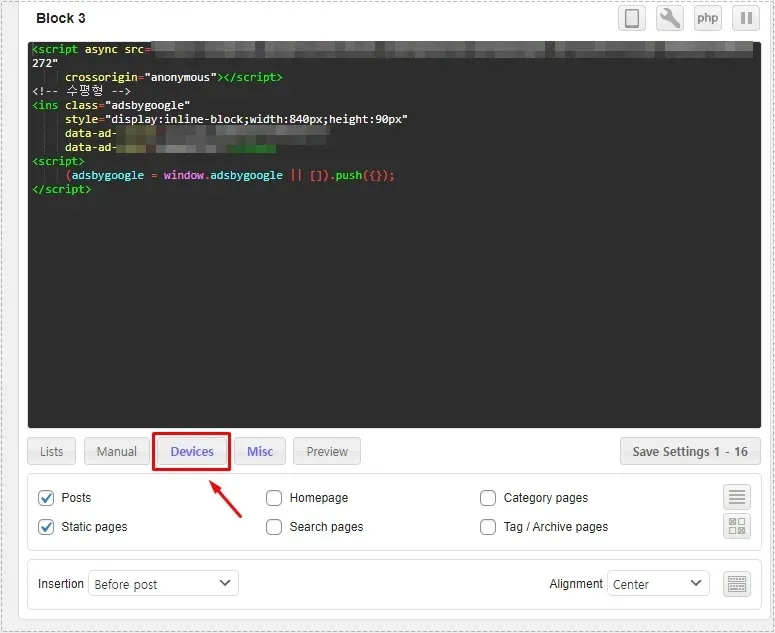
Task: Click the Alignment label
Action: coord(576,584)
